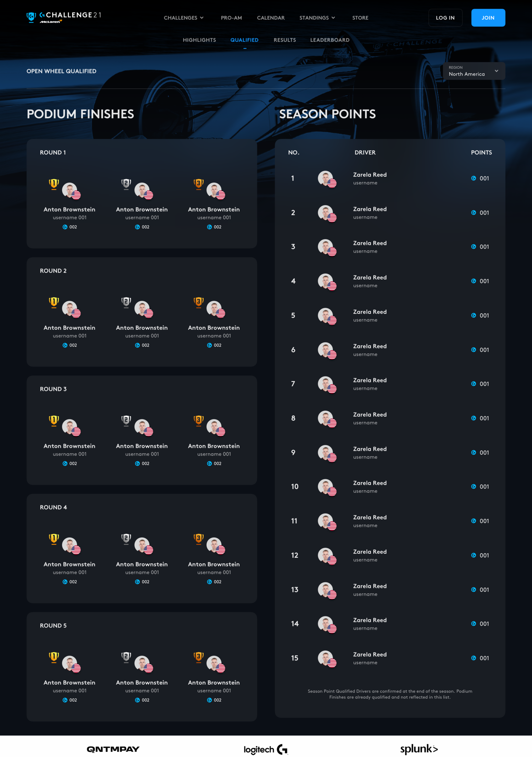
Task: Open Zarela Reed's name in row 10
Action: click(370, 483)
